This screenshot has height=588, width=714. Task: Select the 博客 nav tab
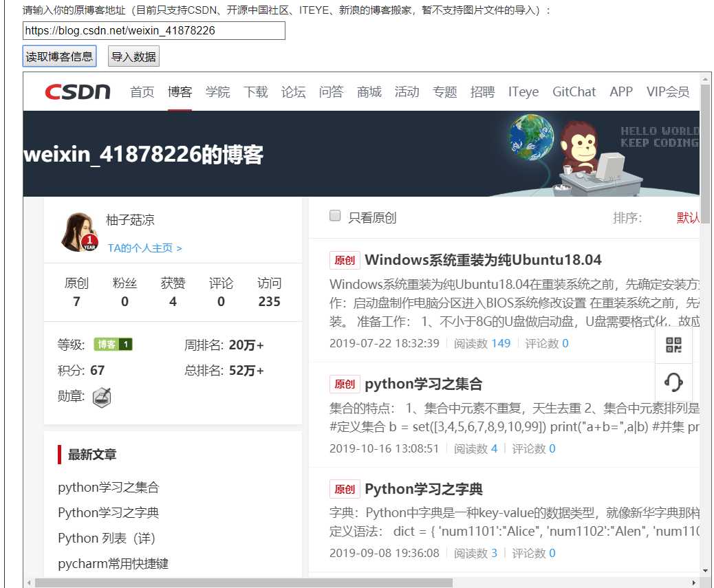[180, 92]
